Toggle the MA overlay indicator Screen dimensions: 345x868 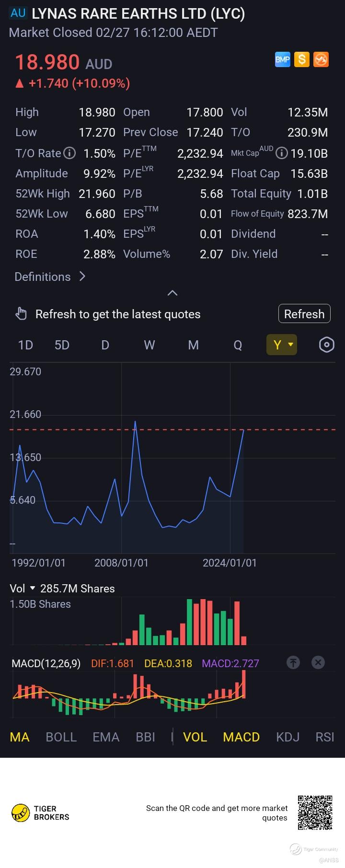[20, 737]
